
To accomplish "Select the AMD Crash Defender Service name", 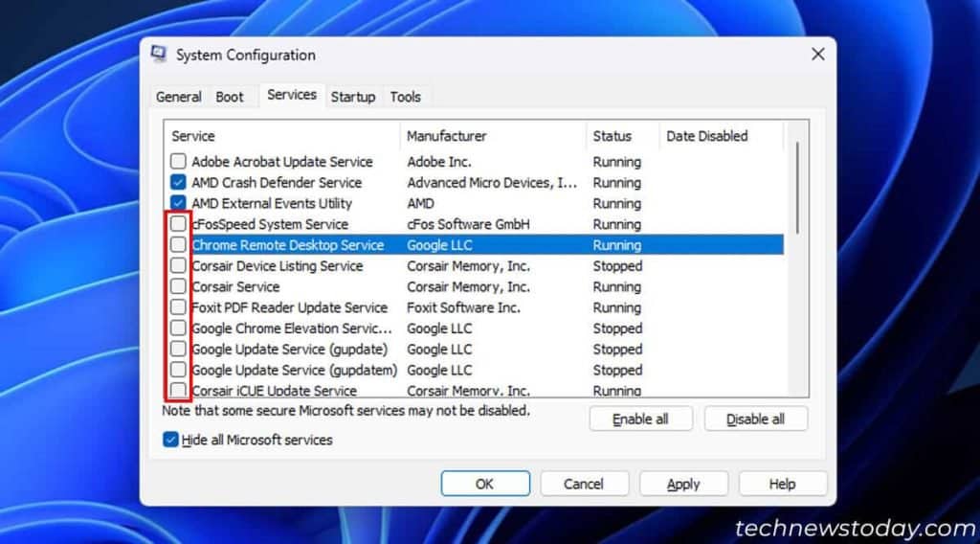I will (x=277, y=183).
